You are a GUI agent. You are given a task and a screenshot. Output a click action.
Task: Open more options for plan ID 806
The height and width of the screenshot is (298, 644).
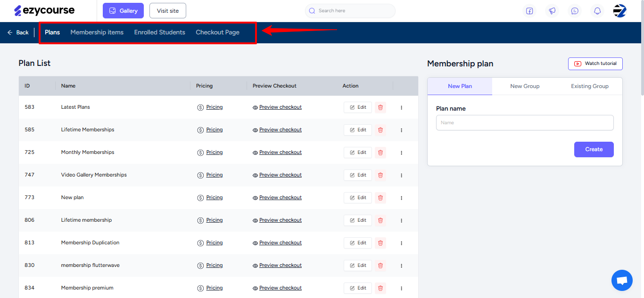(x=402, y=220)
